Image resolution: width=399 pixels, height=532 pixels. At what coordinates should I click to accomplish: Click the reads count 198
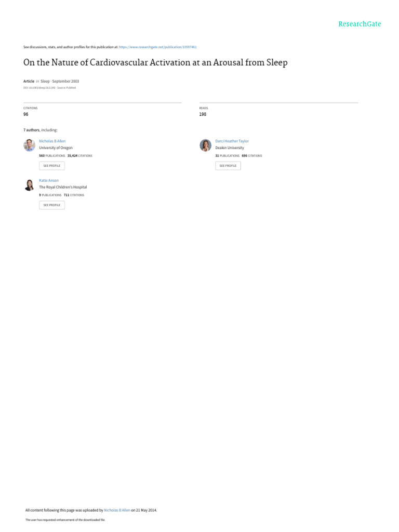[x=203, y=114]
